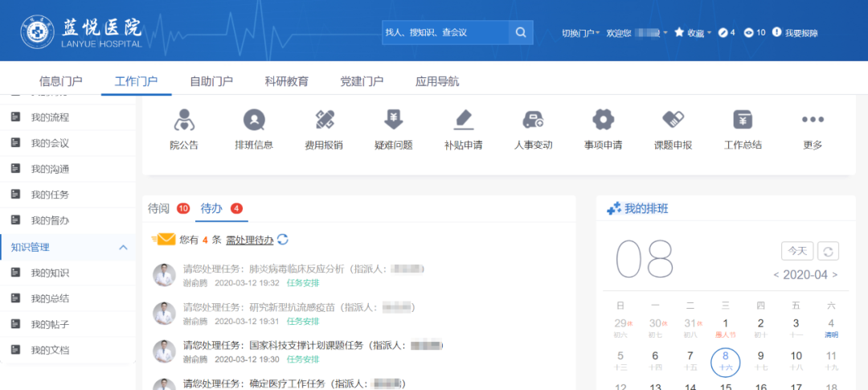Open the 课题申报 project icon

tap(673, 121)
